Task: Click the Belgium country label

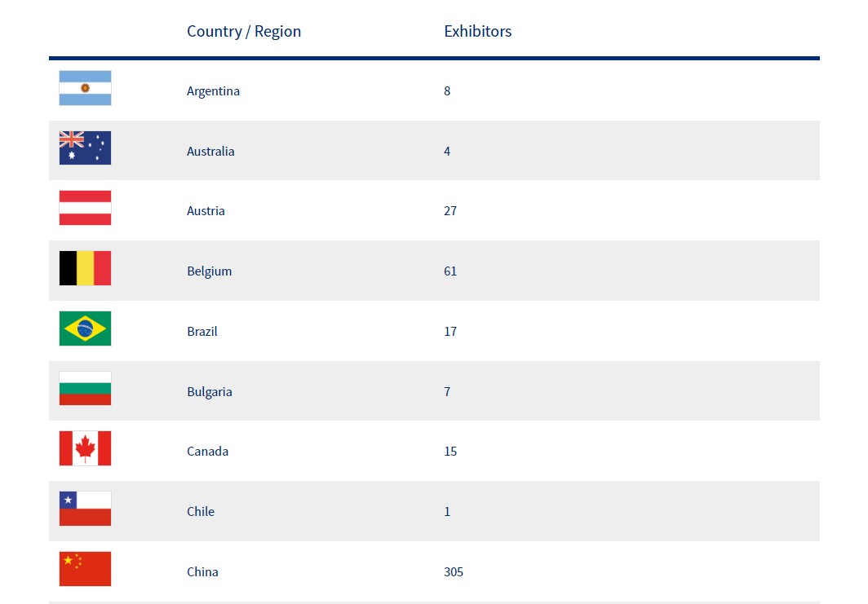Action: (x=209, y=271)
